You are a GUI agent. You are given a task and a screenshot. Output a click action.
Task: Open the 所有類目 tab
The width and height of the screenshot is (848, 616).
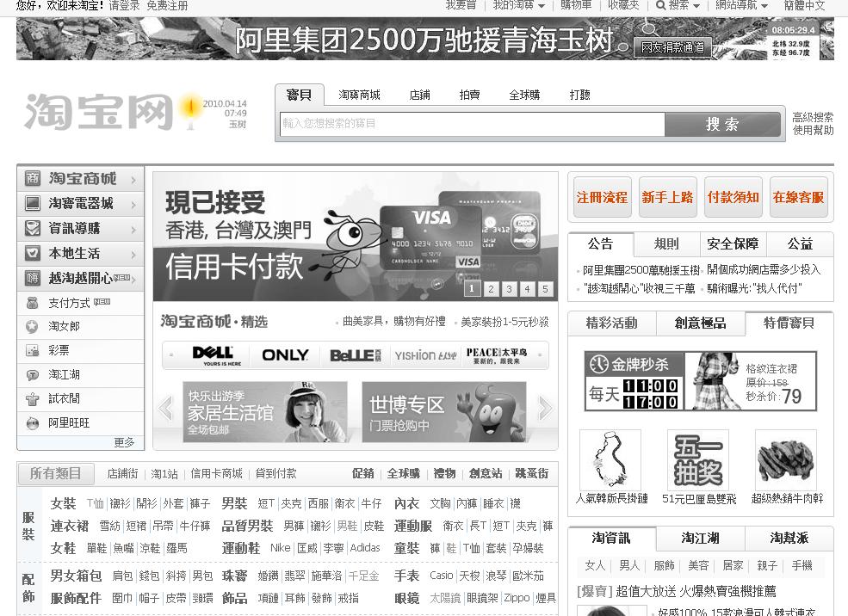click(x=55, y=473)
